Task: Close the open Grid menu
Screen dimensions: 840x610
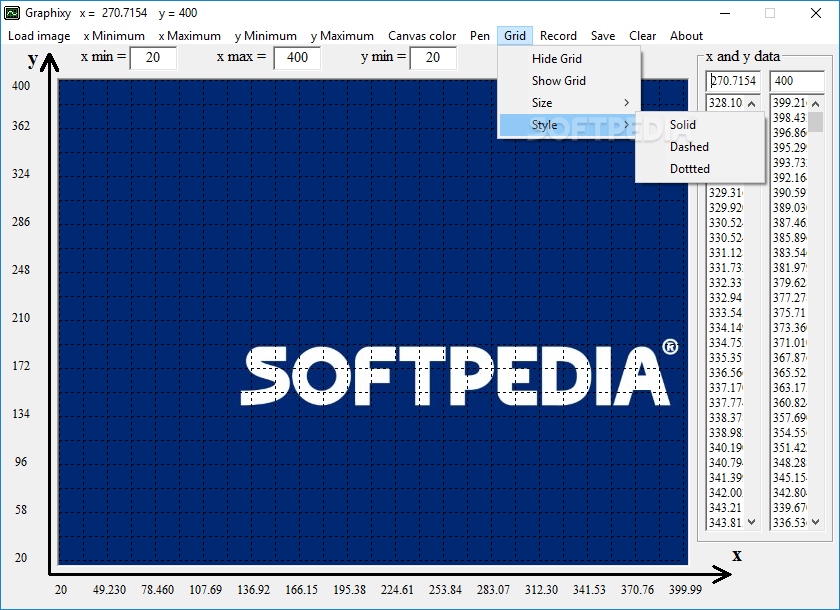Action: [x=515, y=36]
